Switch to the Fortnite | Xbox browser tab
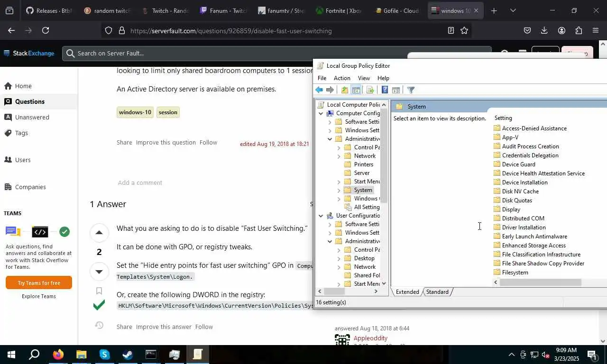The height and width of the screenshot is (364, 607). pos(339,10)
